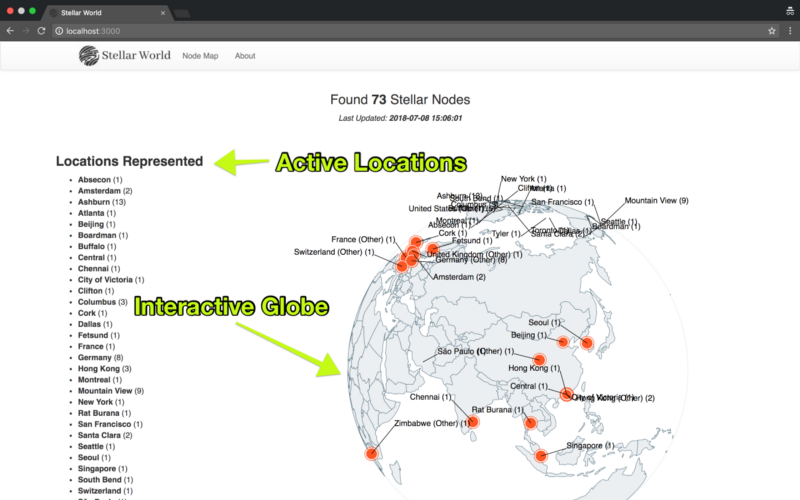Click the Chennai node marker on globe
The height and width of the screenshot is (500, 800).
coord(473,421)
